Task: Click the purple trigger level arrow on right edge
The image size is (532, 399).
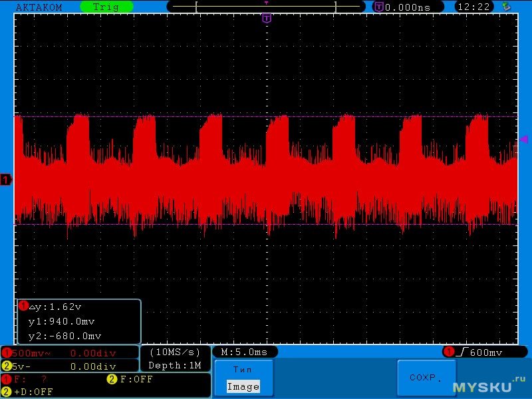Action: tap(524, 138)
